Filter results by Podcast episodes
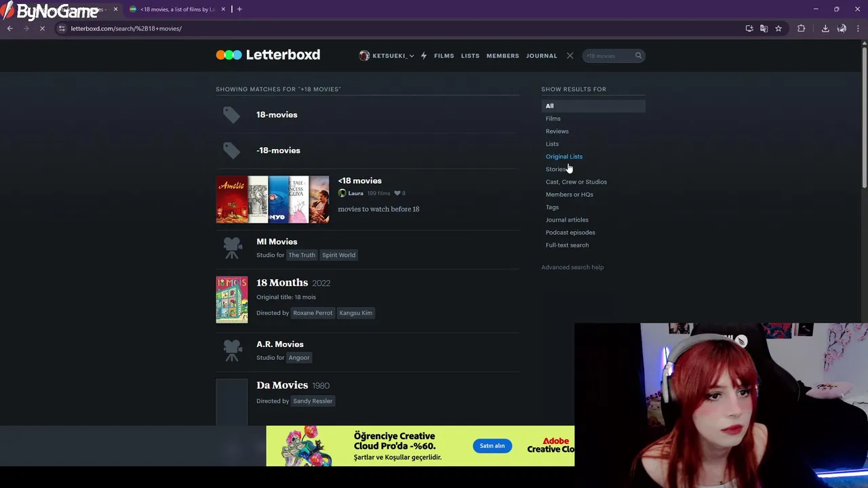The image size is (868, 488). (570, 232)
